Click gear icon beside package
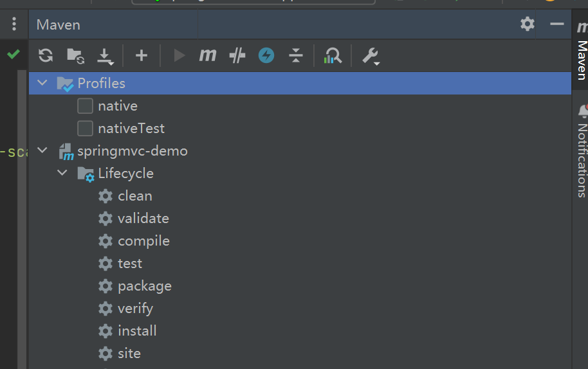 [x=106, y=286]
